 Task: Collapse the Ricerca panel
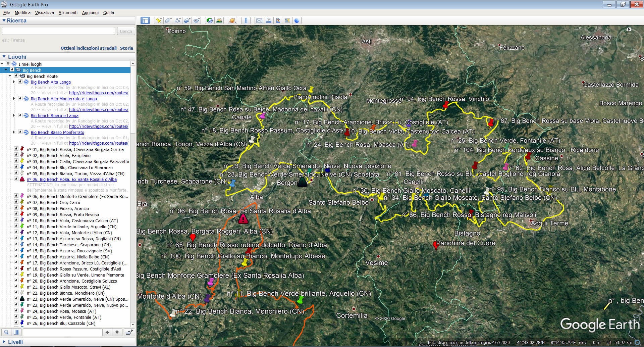point(4,20)
